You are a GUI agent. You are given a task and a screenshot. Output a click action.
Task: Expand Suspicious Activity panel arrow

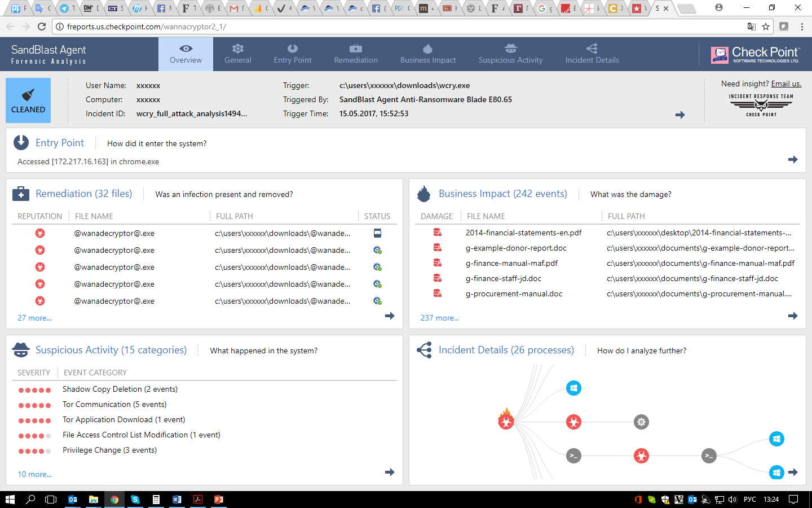(390, 472)
